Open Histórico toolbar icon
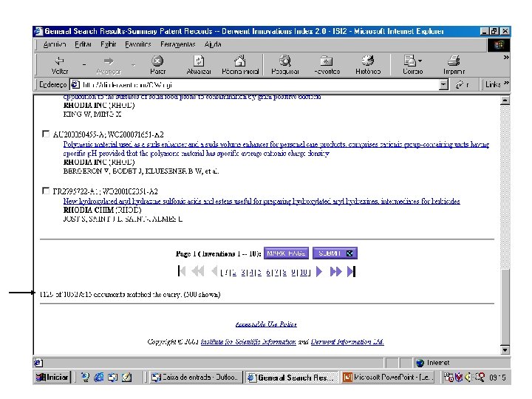The width and height of the screenshot is (532, 399). pyautogui.click(x=368, y=61)
